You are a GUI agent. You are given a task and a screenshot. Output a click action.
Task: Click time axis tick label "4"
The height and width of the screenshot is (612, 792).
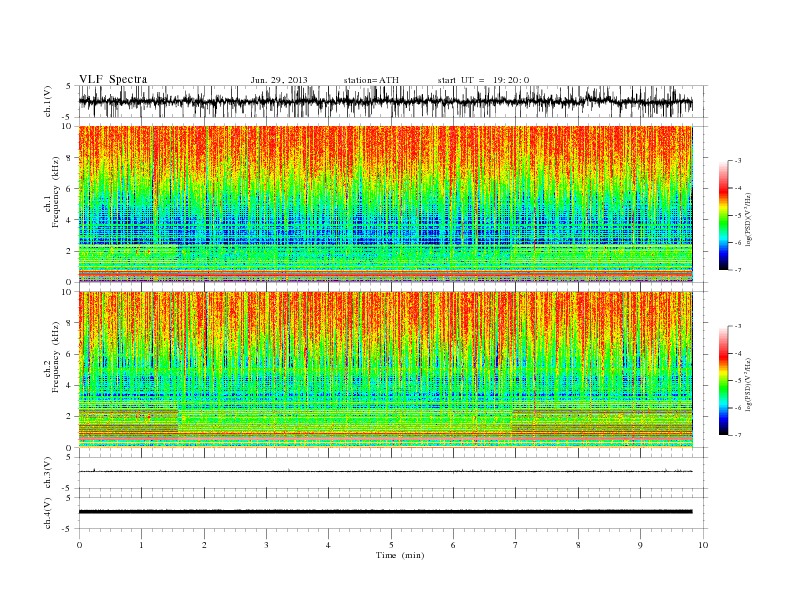point(328,545)
